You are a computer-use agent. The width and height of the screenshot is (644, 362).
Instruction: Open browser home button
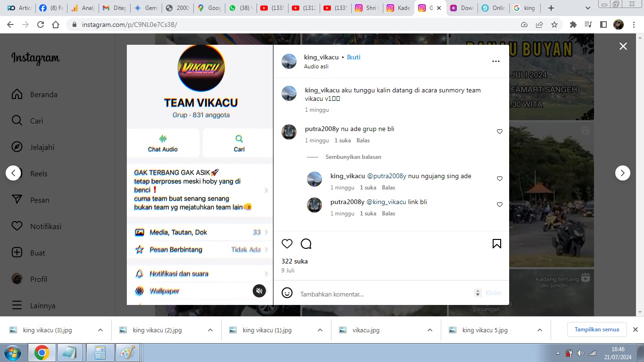click(x=56, y=25)
